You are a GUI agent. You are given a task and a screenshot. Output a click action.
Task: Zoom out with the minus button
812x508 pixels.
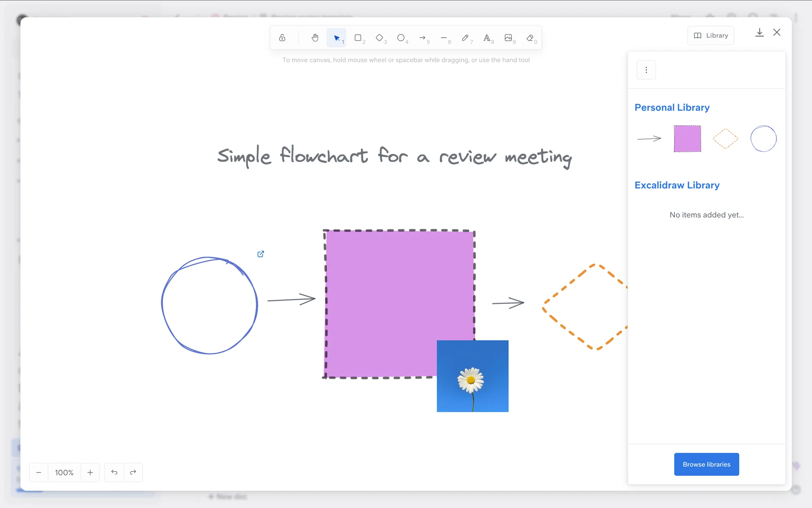point(38,472)
